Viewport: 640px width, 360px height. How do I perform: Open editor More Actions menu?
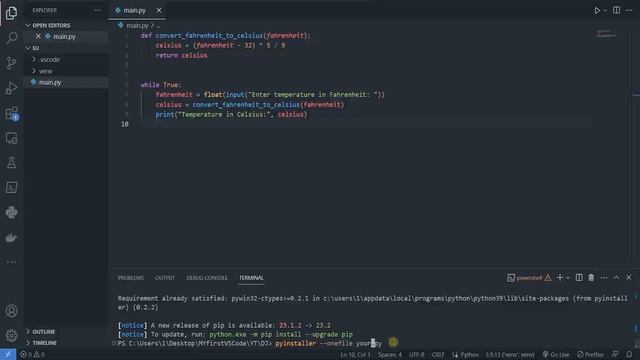point(629,10)
